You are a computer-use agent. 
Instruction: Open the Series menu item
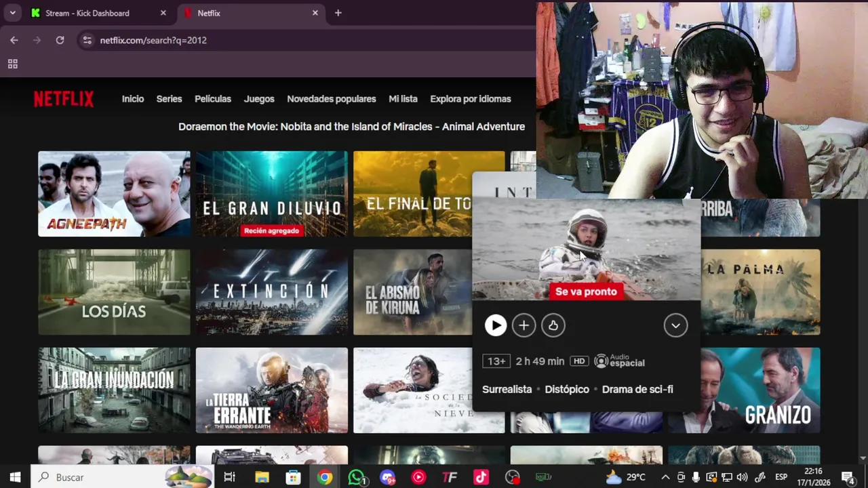pyautogui.click(x=169, y=99)
